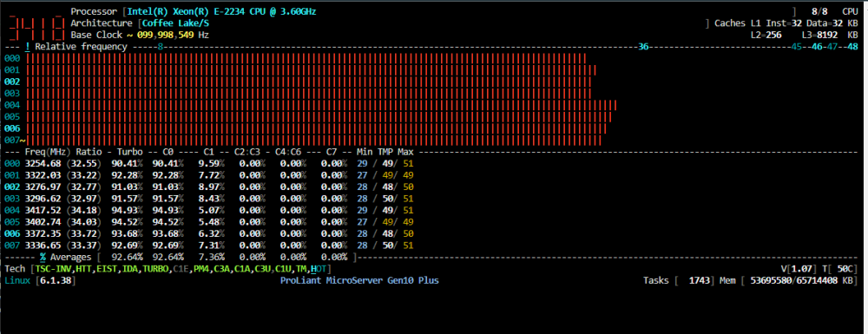The image size is (868, 334).
Task: Click the Freq(MHz) column header
Action: click(48, 152)
